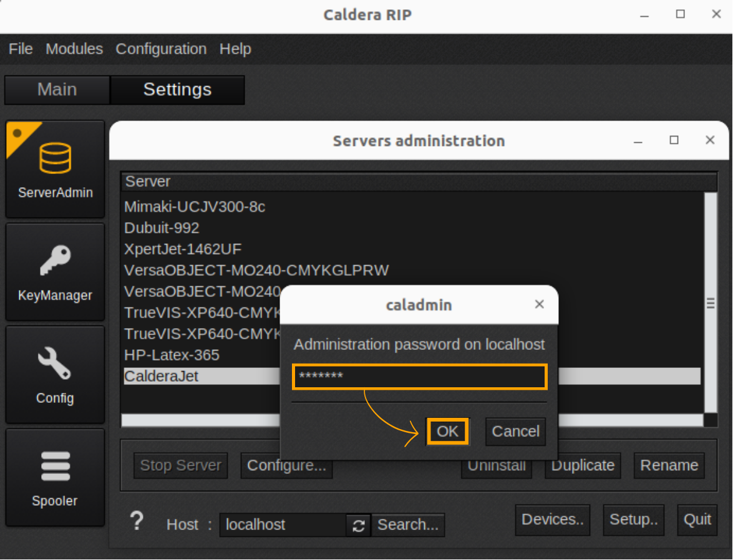Confirm password with OK button
This screenshot has height=560, width=733.
(x=447, y=432)
